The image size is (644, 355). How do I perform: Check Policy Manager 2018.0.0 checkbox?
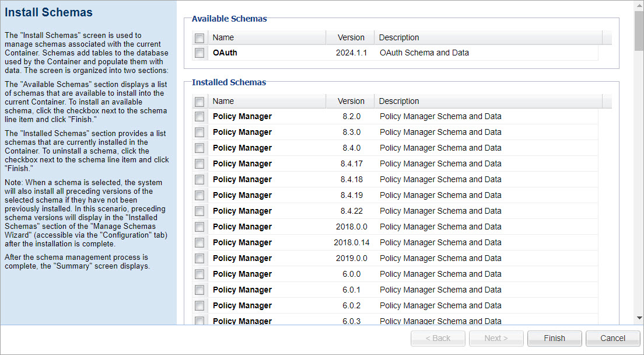tap(199, 227)
